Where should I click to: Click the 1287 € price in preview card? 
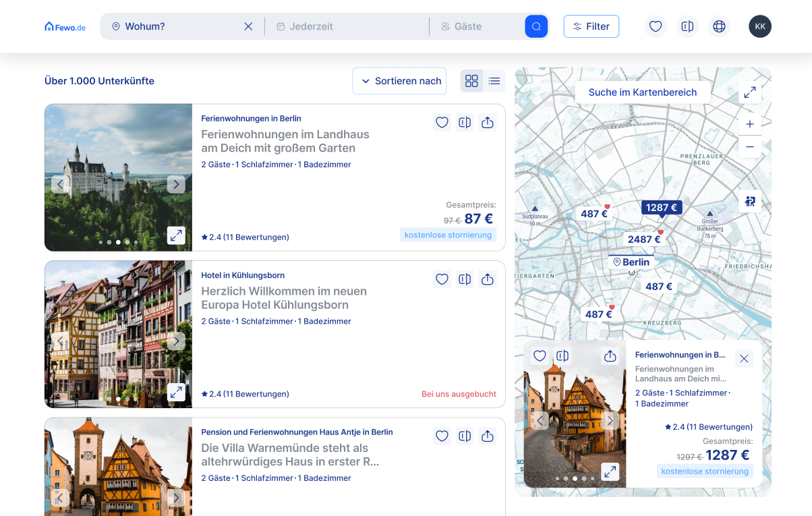coord(728,455)
